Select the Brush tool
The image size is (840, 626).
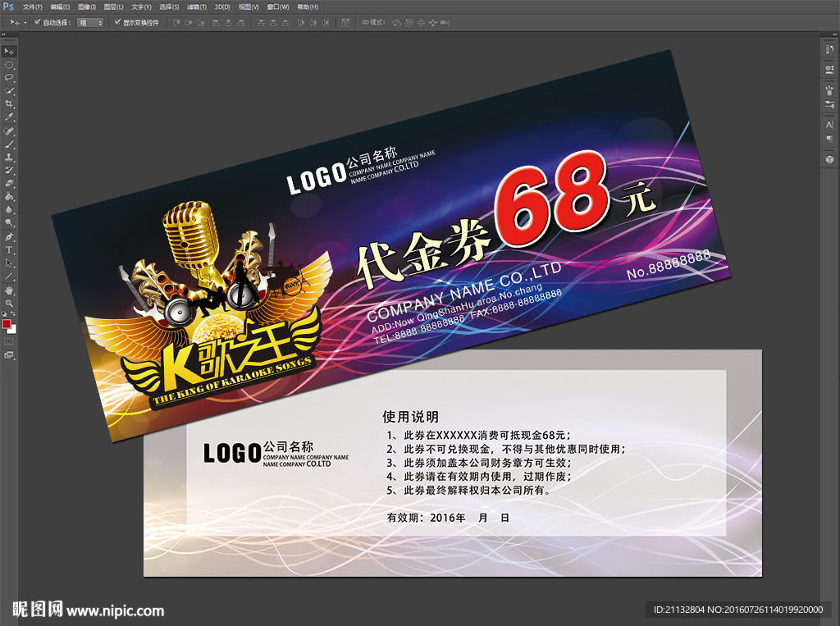9,144
